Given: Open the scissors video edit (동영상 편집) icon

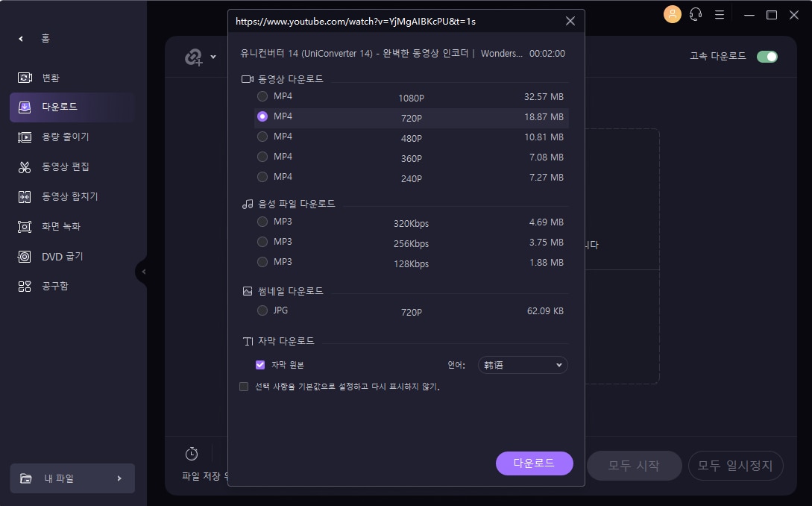Looking at the screenshot, I should click(x=25, y=167).
